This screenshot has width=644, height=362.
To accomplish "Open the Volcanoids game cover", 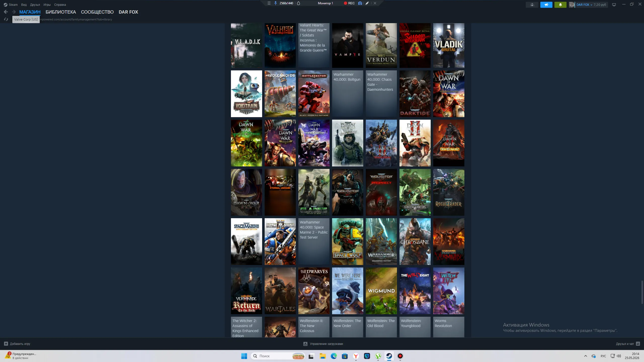I will coord(280,94).
